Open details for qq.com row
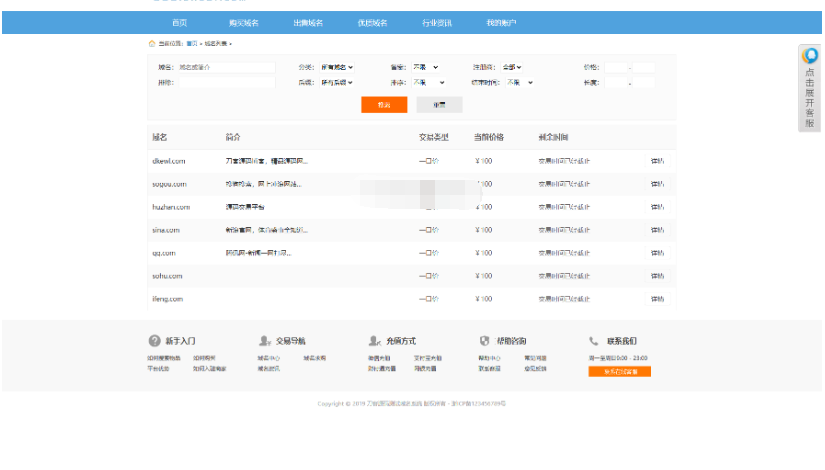Screen dimensions: 825x470 point(657,253)
